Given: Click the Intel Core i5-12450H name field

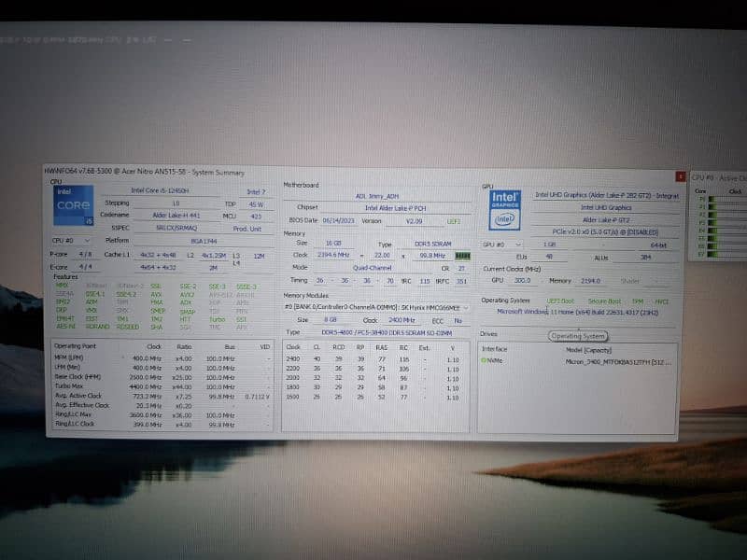Looking at the screenshot, I should click(157, 190).
